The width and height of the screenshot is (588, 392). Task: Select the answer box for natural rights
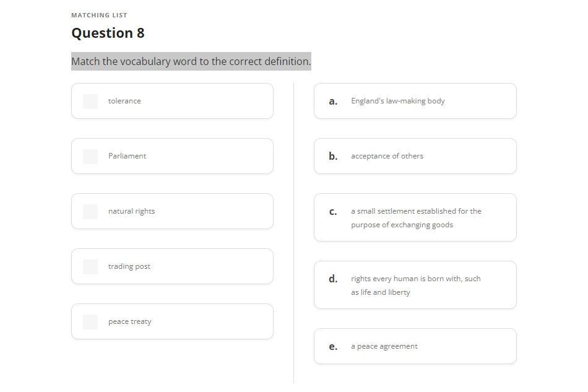[x=90, y=212]
